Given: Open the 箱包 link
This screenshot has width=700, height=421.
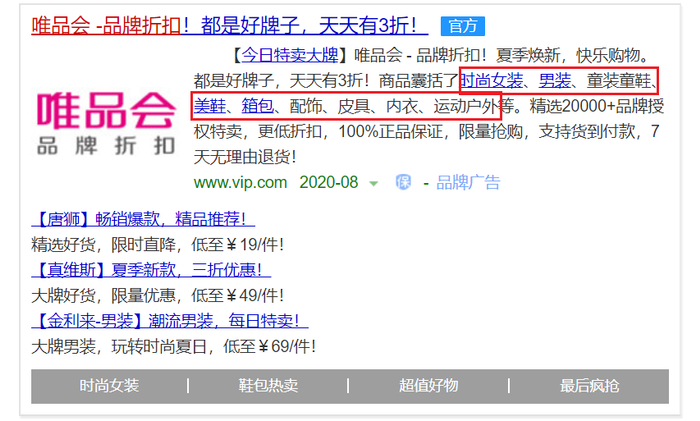Looking at the screenshot, I should 258,106.
